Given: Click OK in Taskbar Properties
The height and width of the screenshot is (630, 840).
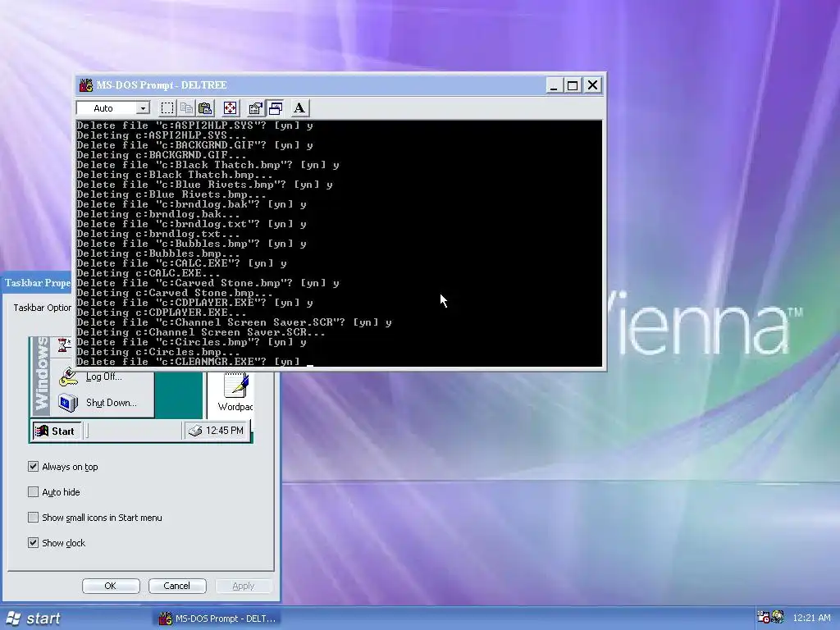Looking at the screenshot, I should (x=111, y=586).
